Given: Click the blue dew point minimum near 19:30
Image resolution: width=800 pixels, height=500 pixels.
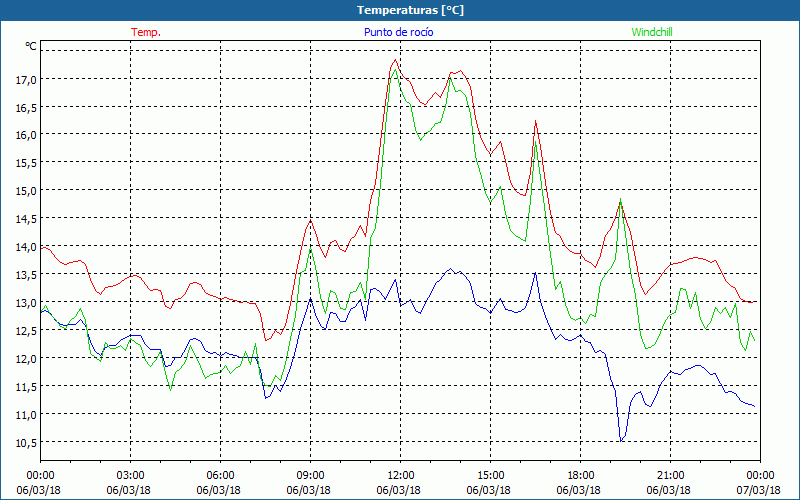Looking at the screenshot, I should (x=621, y=441).
